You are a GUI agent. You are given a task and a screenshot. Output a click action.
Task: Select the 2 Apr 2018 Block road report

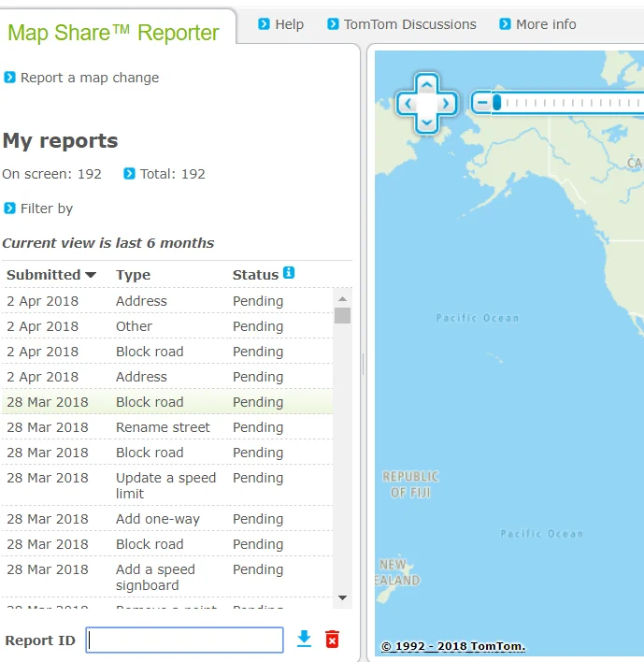pyautogui.click(x=167, y=352)
